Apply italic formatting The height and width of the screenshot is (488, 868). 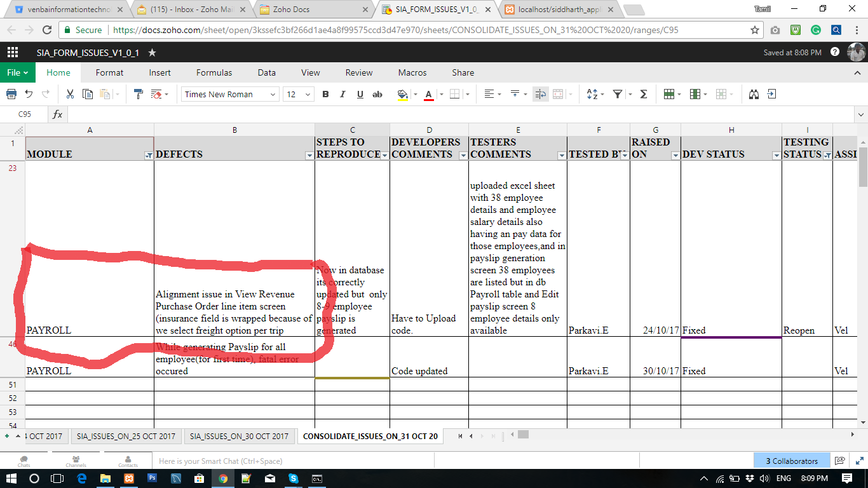coord(342,94)
